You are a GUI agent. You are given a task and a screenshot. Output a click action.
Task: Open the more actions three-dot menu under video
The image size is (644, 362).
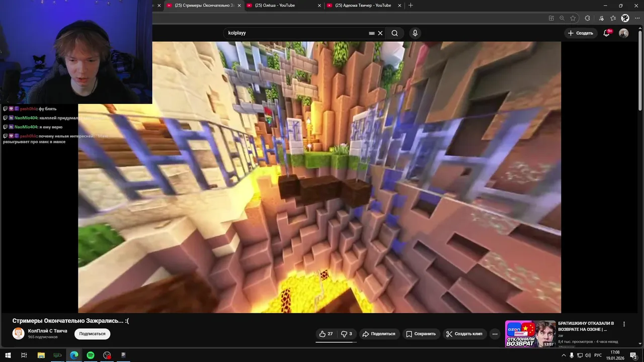tap(495, 334)
